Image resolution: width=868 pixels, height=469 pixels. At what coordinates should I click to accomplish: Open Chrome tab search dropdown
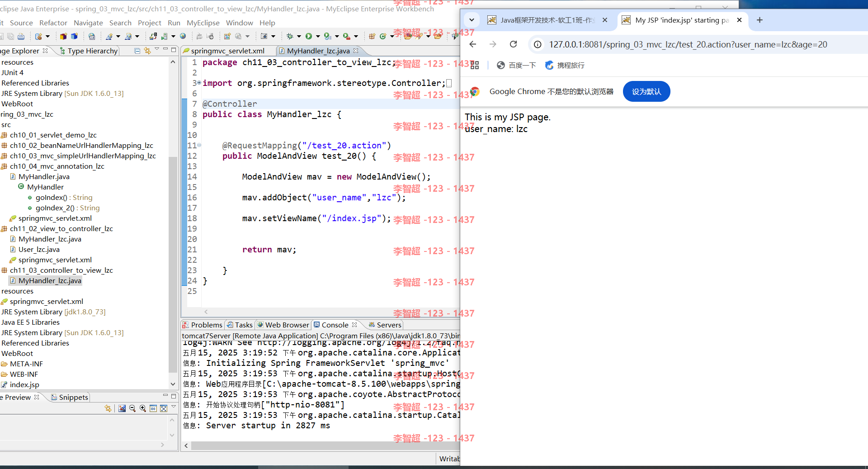coord(472,20)
